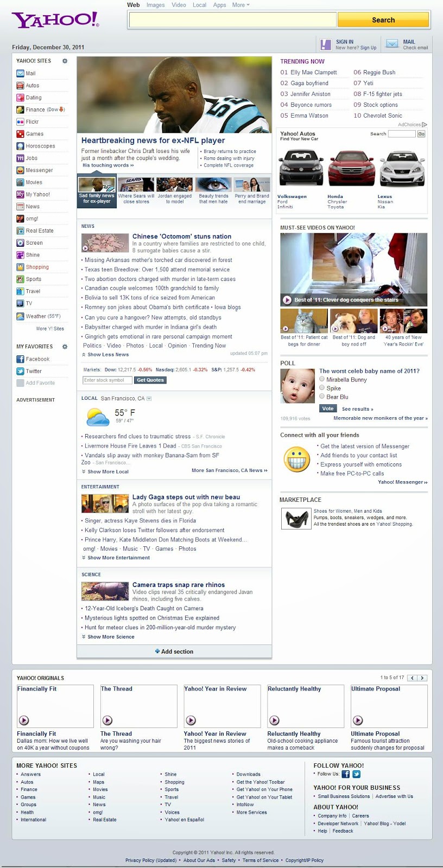Expand Show More Local
Viewport: 443px width, 868px height.
tap(105, 471)
